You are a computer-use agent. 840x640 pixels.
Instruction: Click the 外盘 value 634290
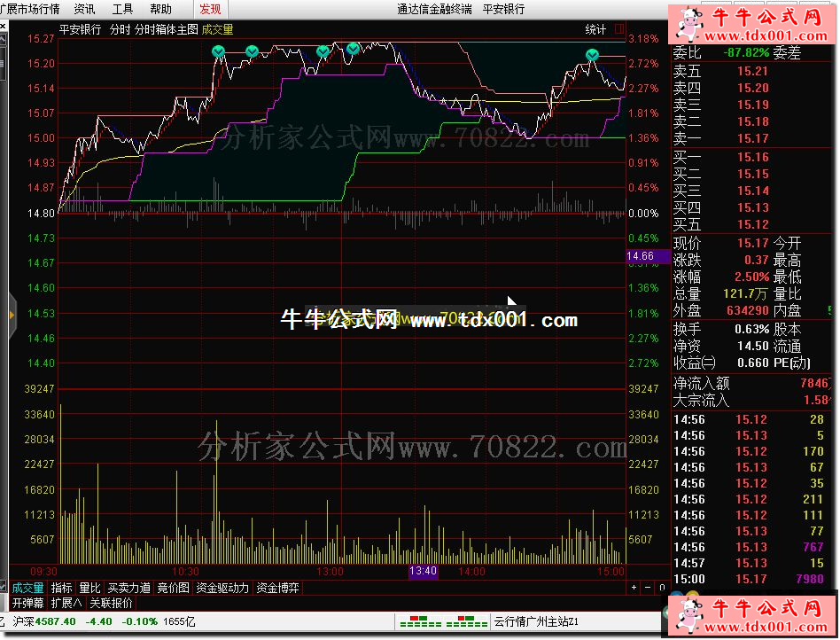coord(748,311)
